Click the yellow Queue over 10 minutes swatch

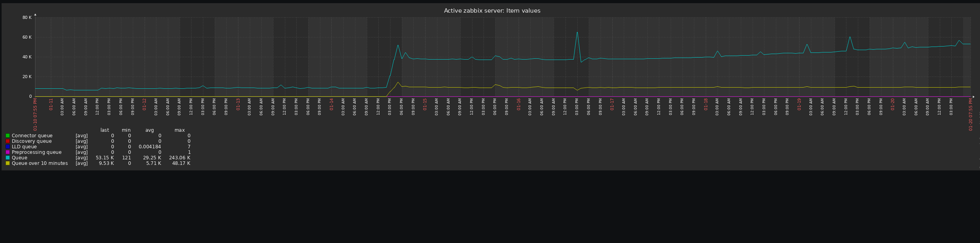click(x=7, y=163)
